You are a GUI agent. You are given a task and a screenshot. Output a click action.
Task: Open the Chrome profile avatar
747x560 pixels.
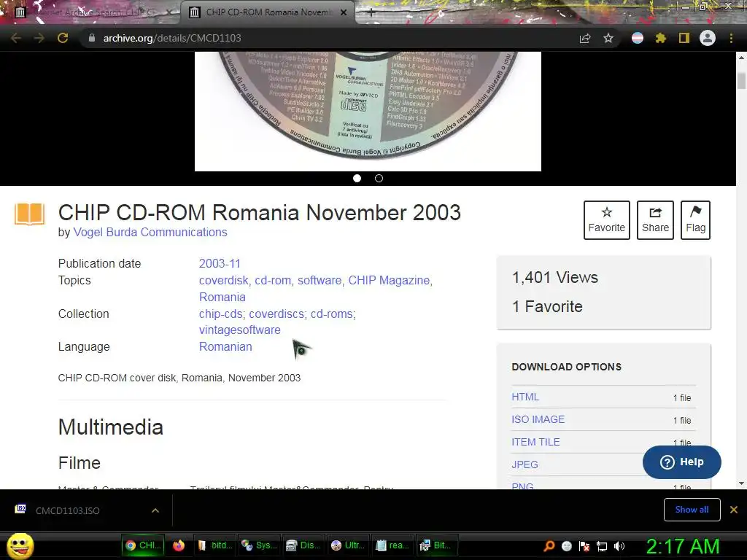[x=708, y=38]
